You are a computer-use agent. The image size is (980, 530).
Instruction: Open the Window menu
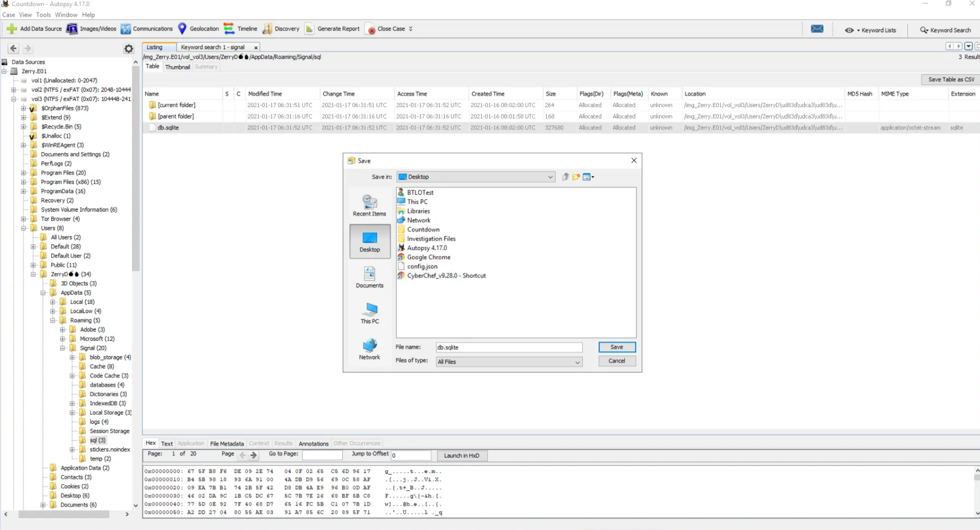coord(66,15)
